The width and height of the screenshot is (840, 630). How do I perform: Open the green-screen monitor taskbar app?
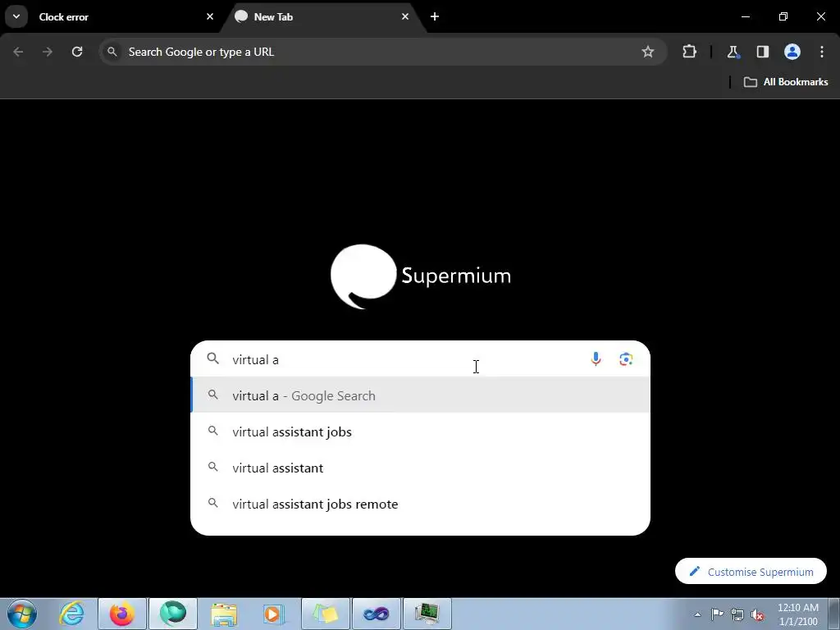coord(427,614)
